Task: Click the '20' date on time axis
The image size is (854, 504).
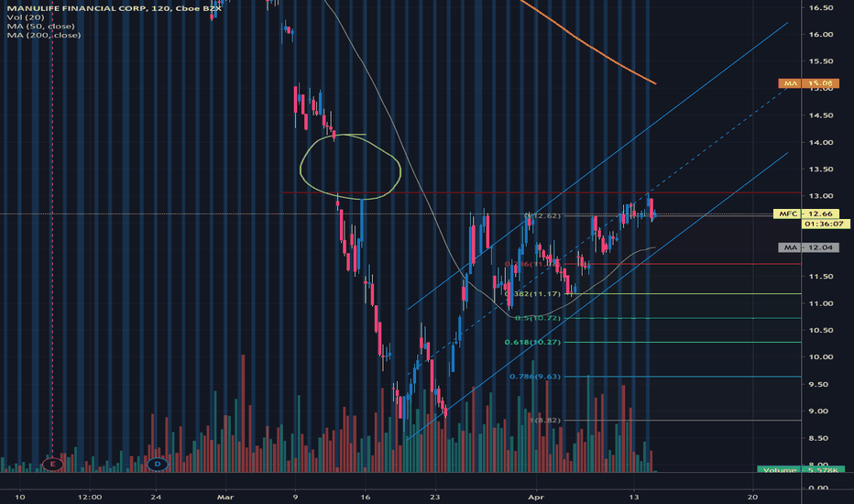Action: click(752, 497)
